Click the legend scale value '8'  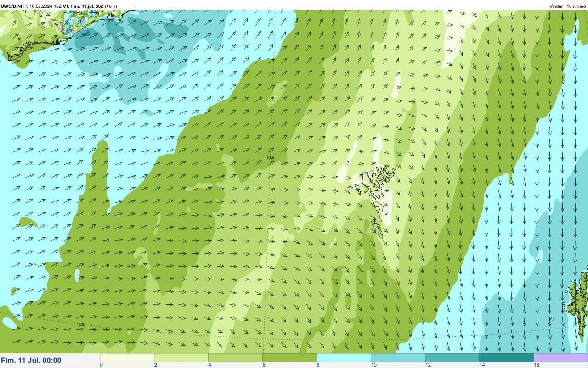pyautogui.click(x=318, y=365)
